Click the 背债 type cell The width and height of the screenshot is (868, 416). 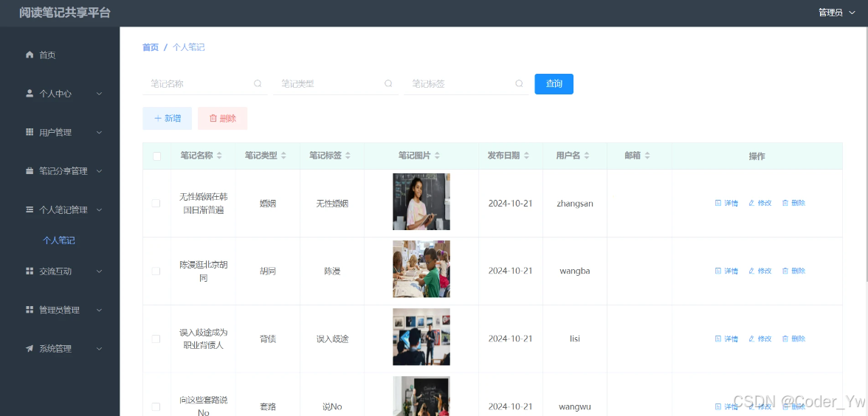coord(268,339)
